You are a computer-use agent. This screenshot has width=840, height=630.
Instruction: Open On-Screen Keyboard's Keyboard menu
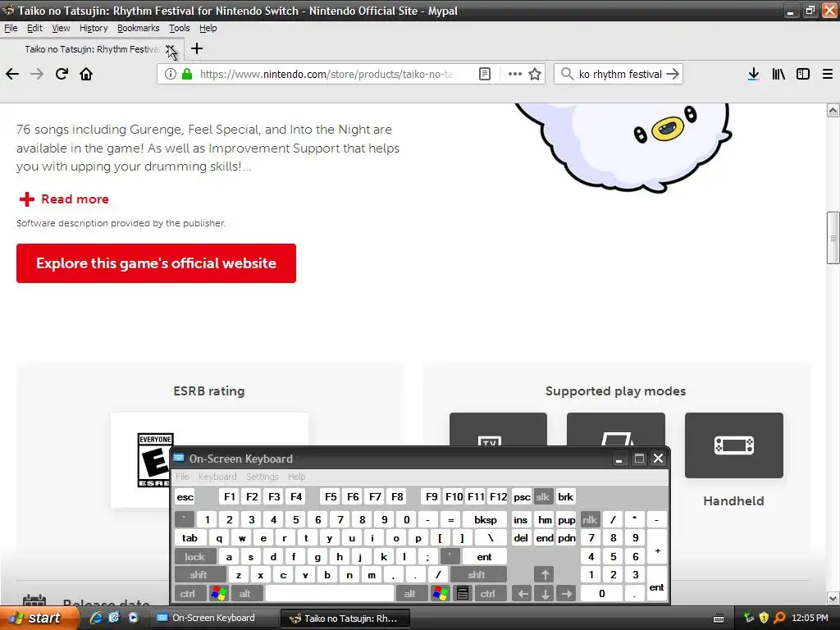[217, 477]
